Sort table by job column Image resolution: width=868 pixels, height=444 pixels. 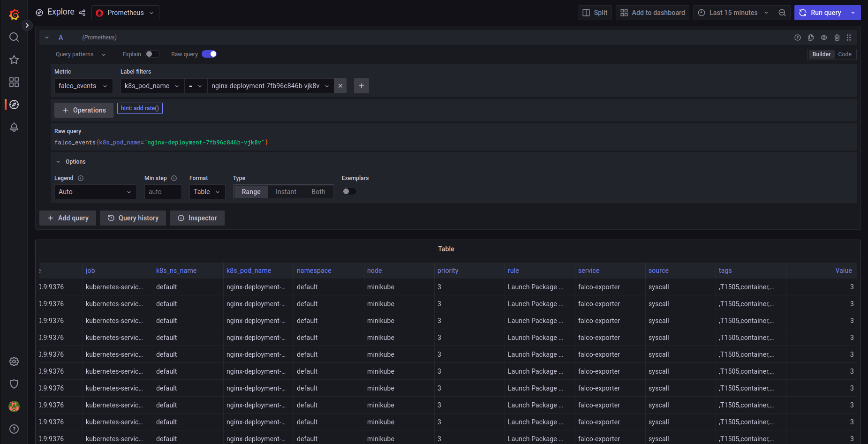pyautogui.click(x=91, y=271)
